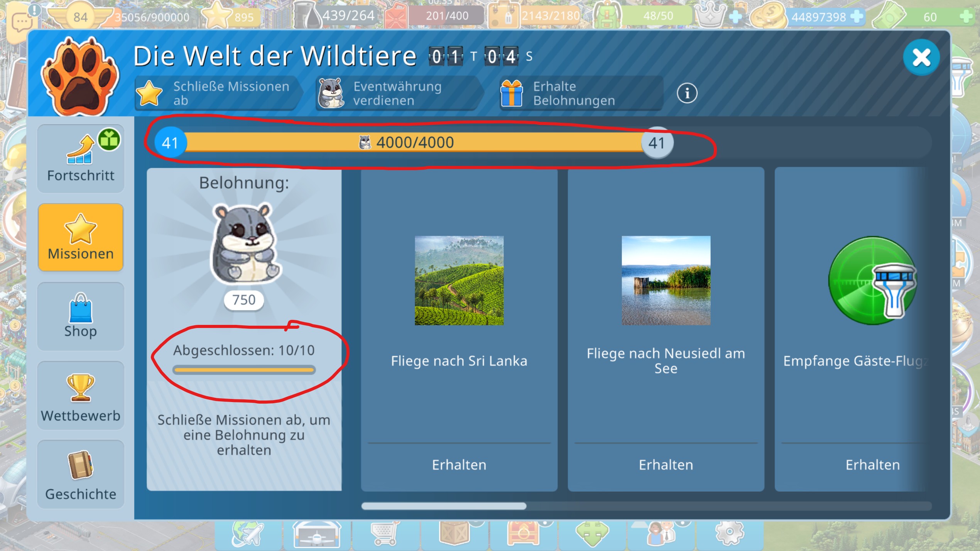Screen dimensions: 980x551
Task: Click the horizontal mission list scrollbar
Action: [x=444, y=506]
